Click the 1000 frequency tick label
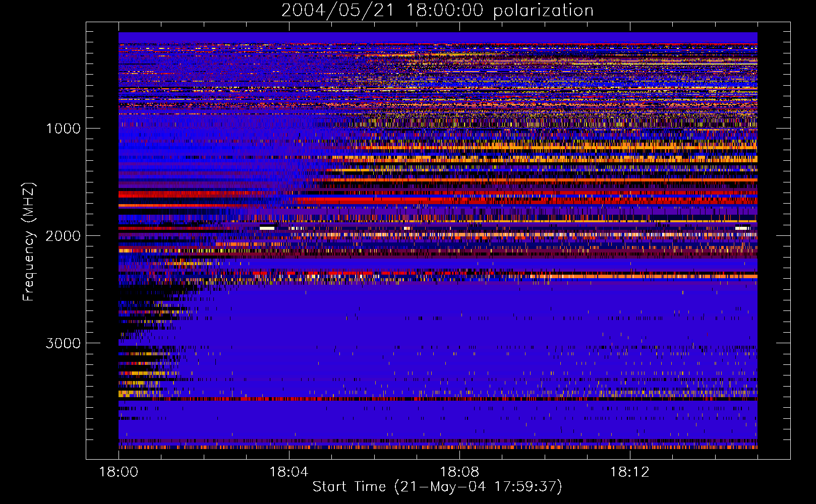 click(x=63, y=129)
